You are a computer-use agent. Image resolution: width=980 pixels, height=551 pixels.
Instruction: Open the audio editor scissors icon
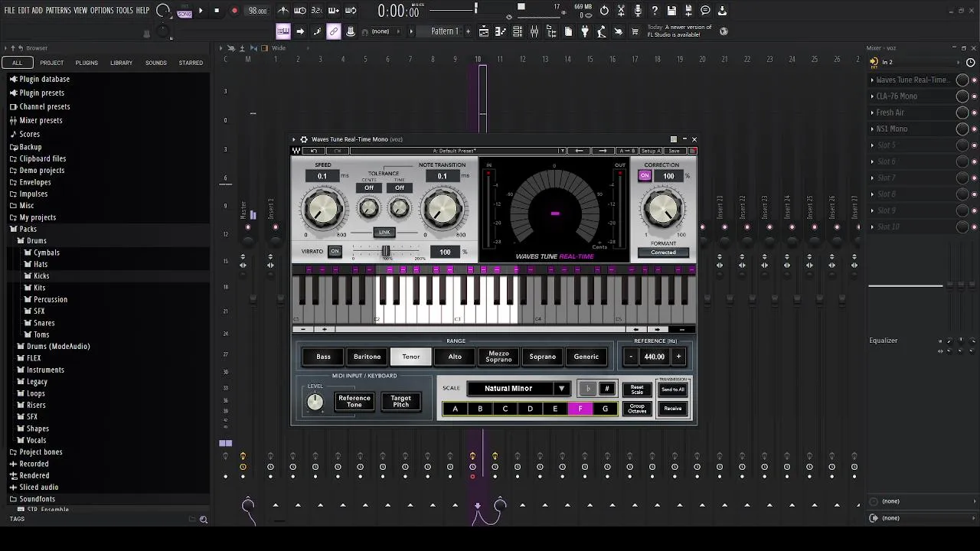pos(621,11)
